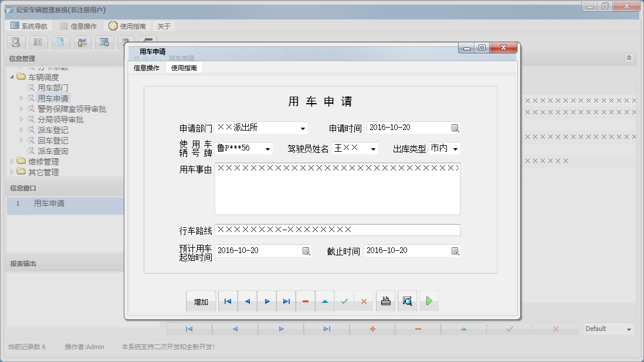This screenshot has height=362, width=644.
Task: Select 使用指南 tab inside 用车申请 dialog
Action: tap(184, 68)
